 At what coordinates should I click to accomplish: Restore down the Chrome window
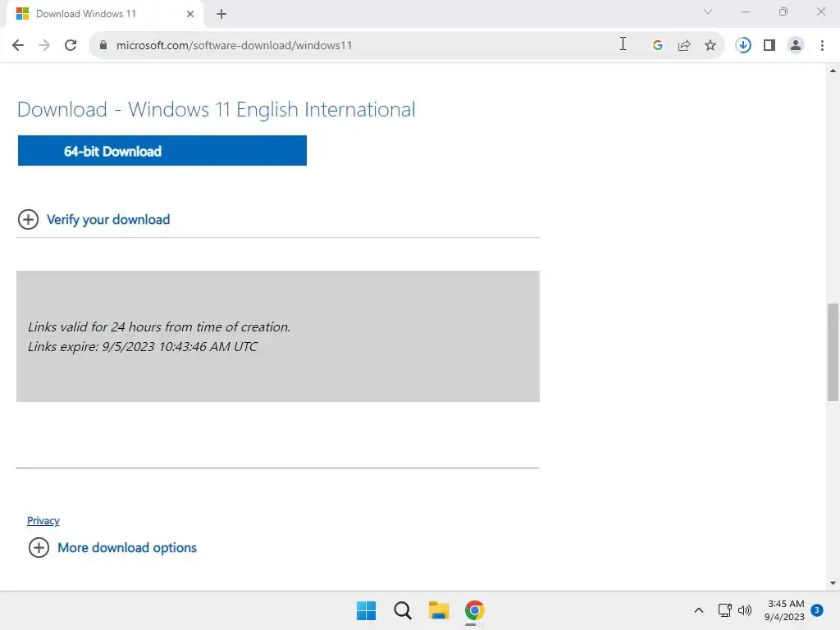(783, 11)
